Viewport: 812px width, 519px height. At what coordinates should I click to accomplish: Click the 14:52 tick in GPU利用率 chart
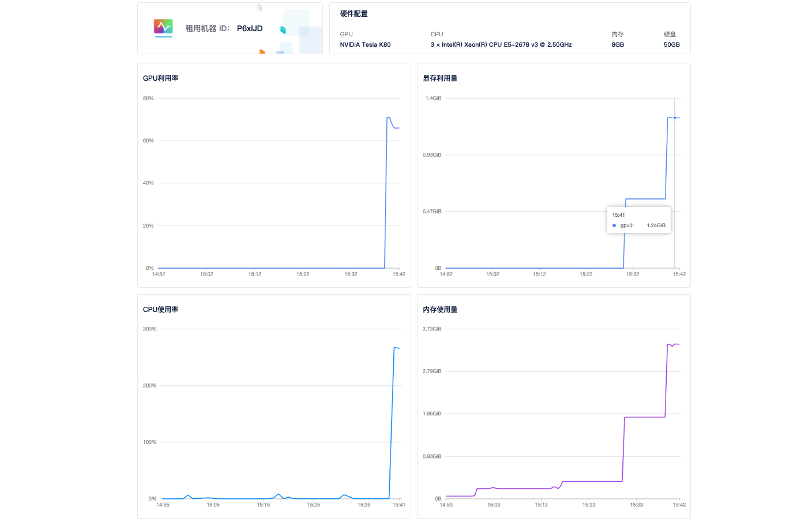pyautogui.click(x=159, y=274)
